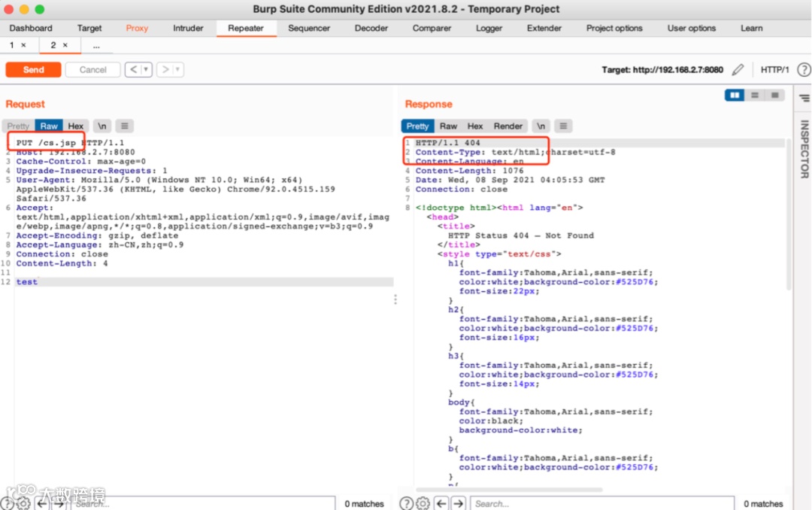The height and width of the screenshot is (510, 812).
Task: Click the request body text 'test'
Action: [26, 282]
